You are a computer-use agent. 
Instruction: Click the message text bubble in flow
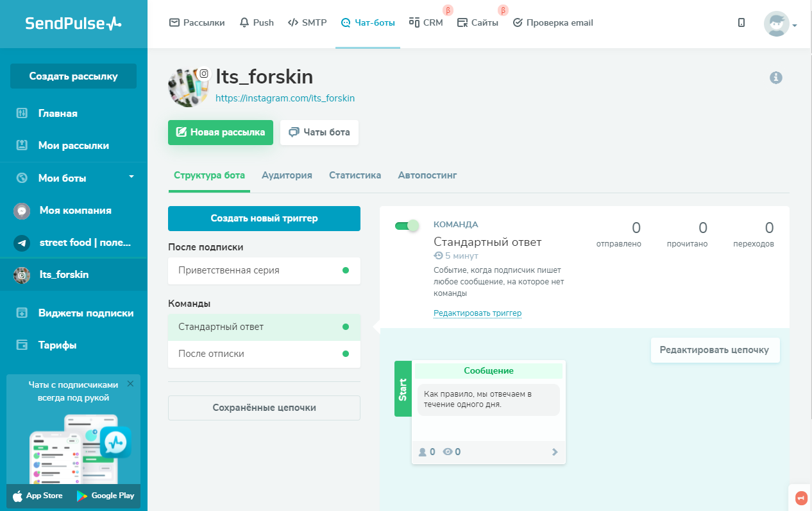489,399
